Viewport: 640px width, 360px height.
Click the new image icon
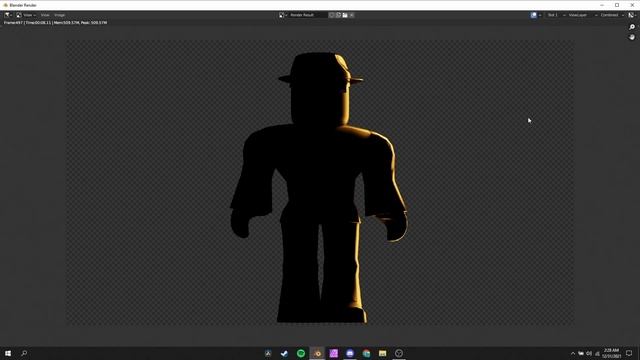[338, 15]
